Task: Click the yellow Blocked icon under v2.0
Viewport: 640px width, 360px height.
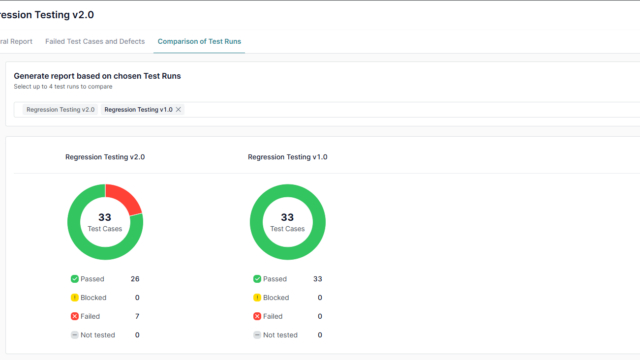Action: (75, 298)
